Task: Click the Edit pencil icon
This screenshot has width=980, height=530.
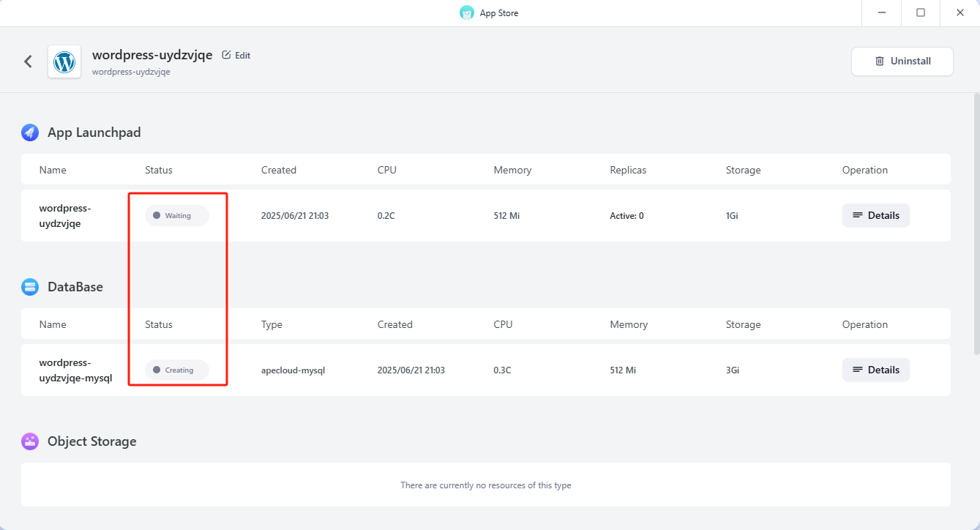Action: coord(226,55)
